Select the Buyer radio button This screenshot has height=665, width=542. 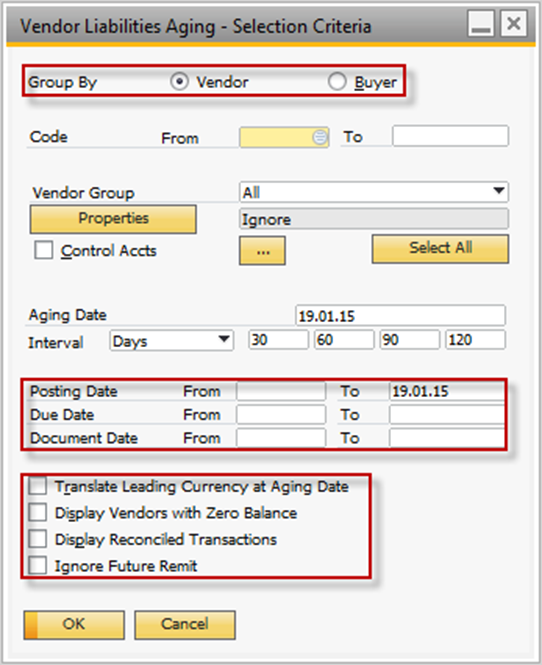pyautogui.click(x=337, y=81)
